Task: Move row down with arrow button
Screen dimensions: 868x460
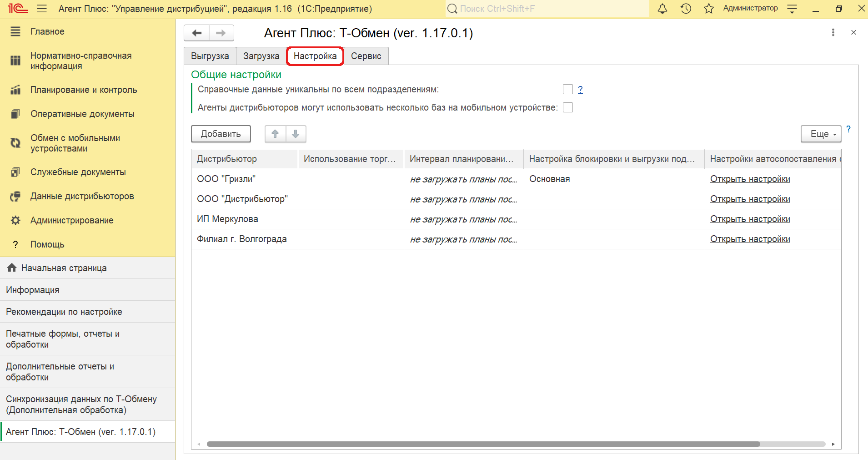Action: click(x=296, y=134)
